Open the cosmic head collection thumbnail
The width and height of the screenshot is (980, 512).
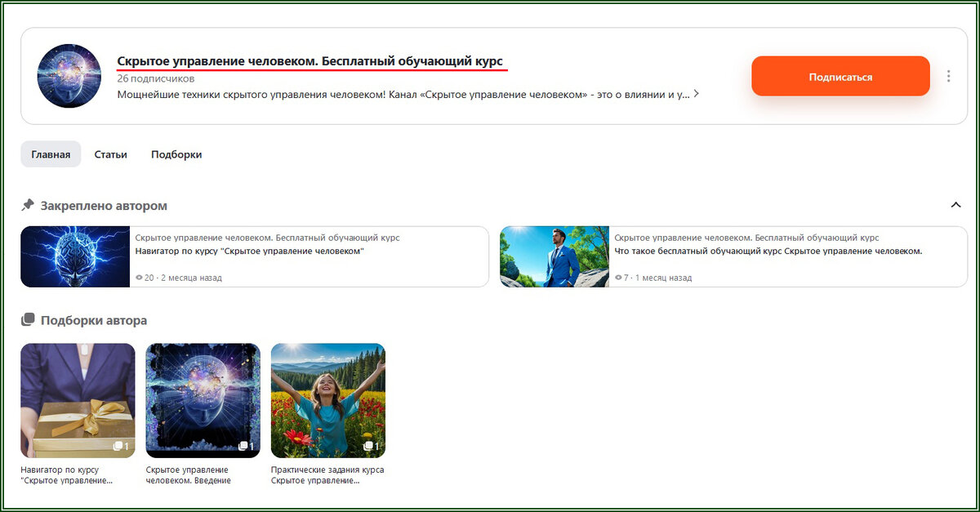coord(203,400)
